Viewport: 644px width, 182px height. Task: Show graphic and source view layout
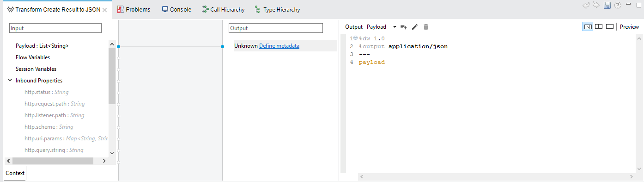tap(588, 27)
